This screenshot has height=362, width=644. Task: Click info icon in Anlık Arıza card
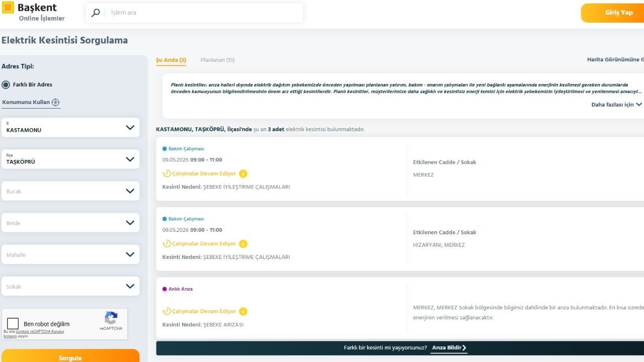point(243,311)
